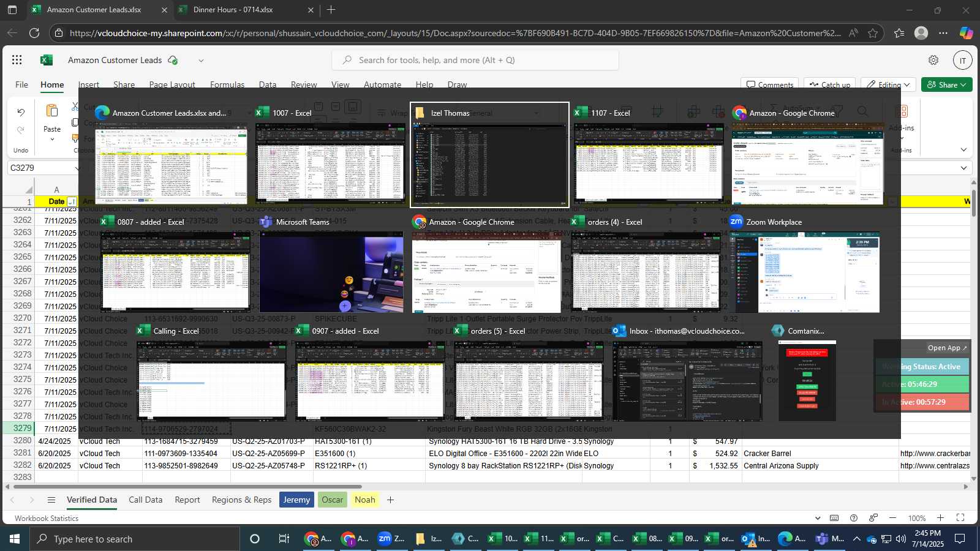The image size is (980, 551).
Task: Open the Date column filter button
Action: (72, 201)
